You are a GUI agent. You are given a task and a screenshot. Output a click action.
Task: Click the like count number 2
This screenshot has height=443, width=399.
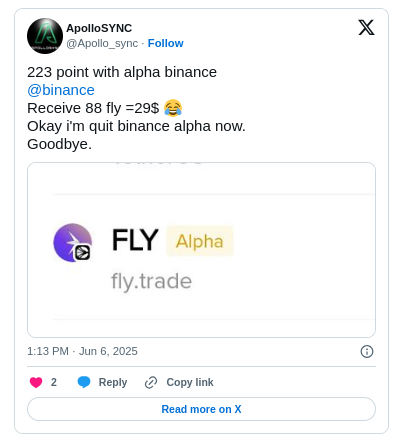[54, 382]
